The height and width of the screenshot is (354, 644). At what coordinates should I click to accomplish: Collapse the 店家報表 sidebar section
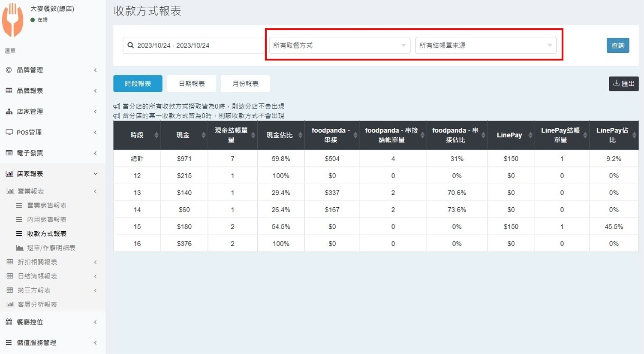[x=52, y=174]
